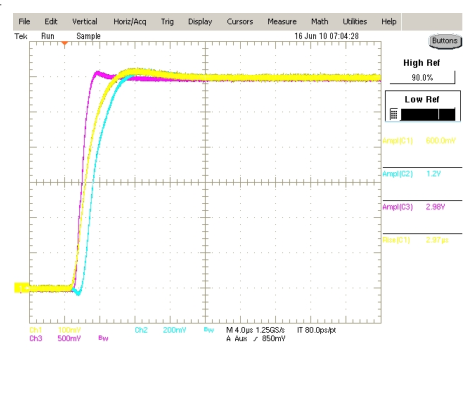Image resolution: width=476 pixels, height=413 pixels.
Task: Open the Trig menu
Action: tap(167, 22)
